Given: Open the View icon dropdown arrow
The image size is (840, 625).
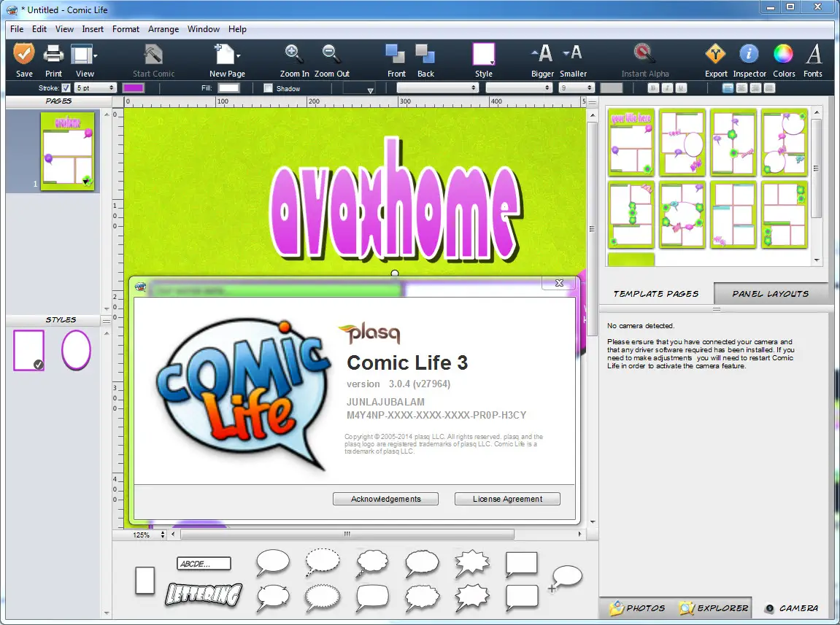Looking at the screenshot, I should pyautogui.click(x=96, y=55).
